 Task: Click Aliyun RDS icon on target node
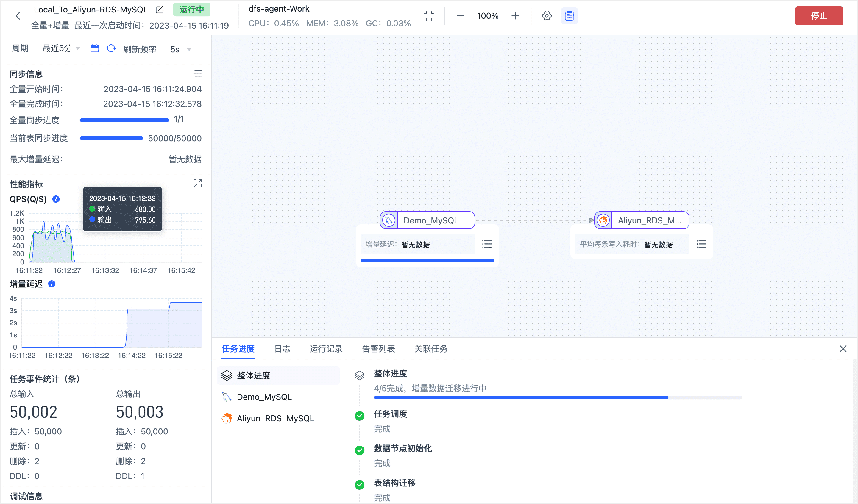[603, 220]
